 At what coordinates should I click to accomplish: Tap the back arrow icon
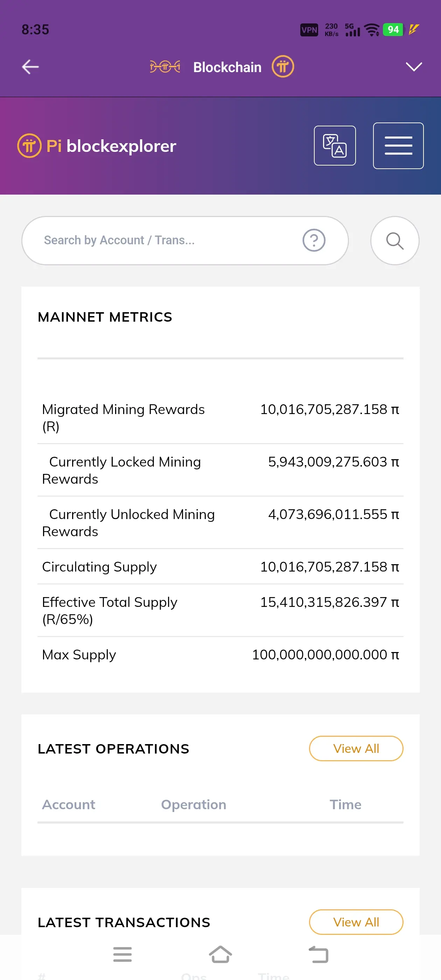click(x=30, y=67)
